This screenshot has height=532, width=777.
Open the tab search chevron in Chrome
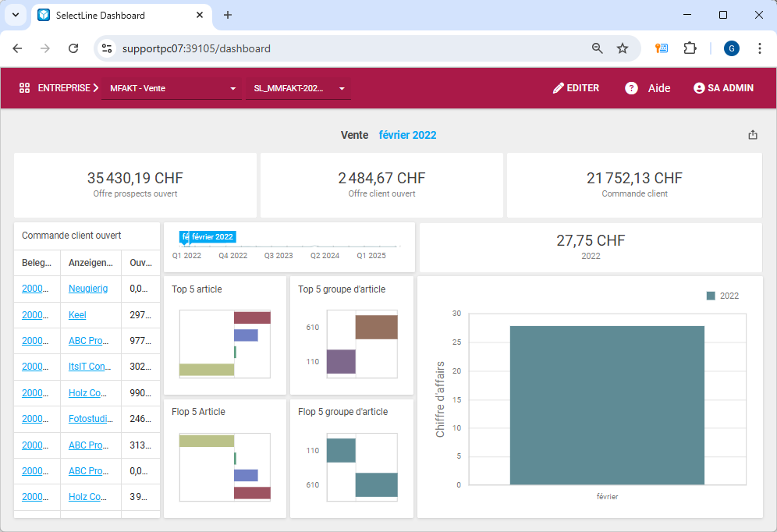(x=15, y=15)
